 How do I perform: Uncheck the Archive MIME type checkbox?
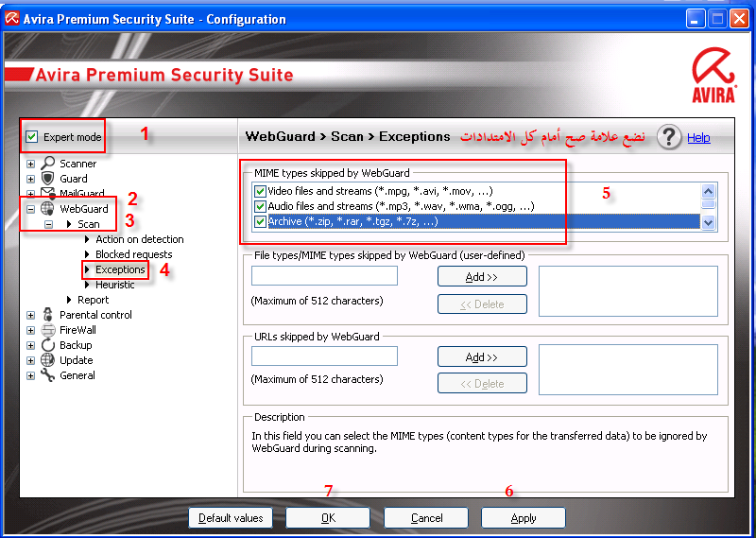click(261, 221)
